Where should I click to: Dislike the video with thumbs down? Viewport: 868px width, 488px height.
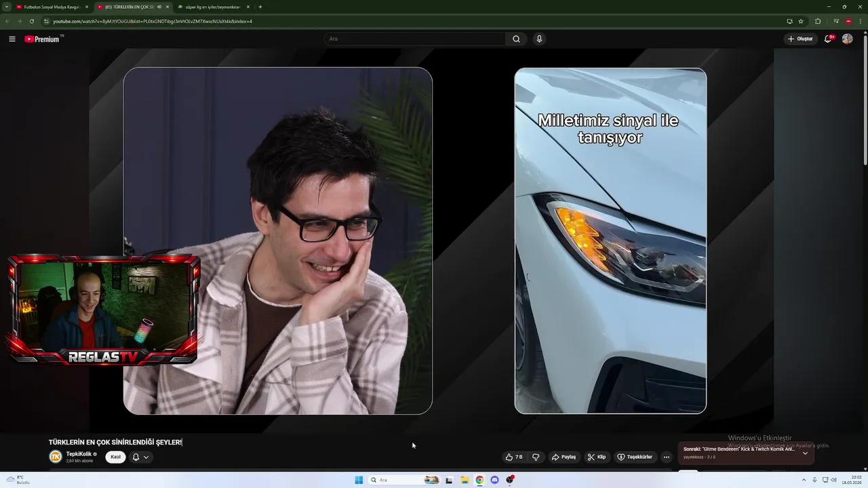pyautogui.click(x=536, y=457)
